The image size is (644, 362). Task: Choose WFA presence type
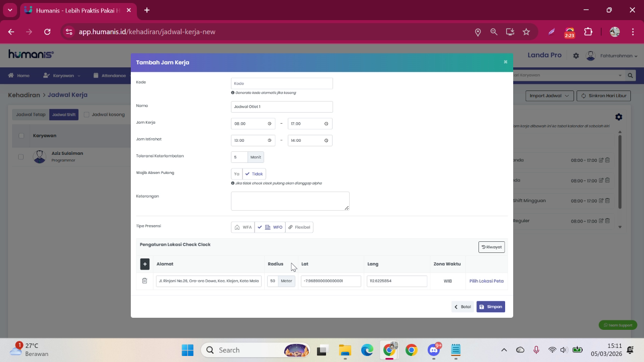click(243, 227)
